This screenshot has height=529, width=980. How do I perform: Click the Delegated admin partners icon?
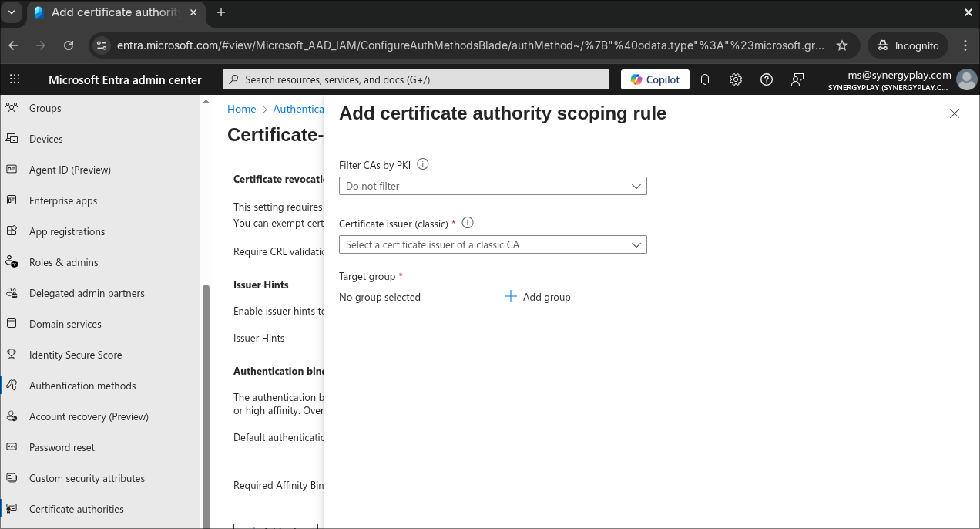click(x=12, y=293)
